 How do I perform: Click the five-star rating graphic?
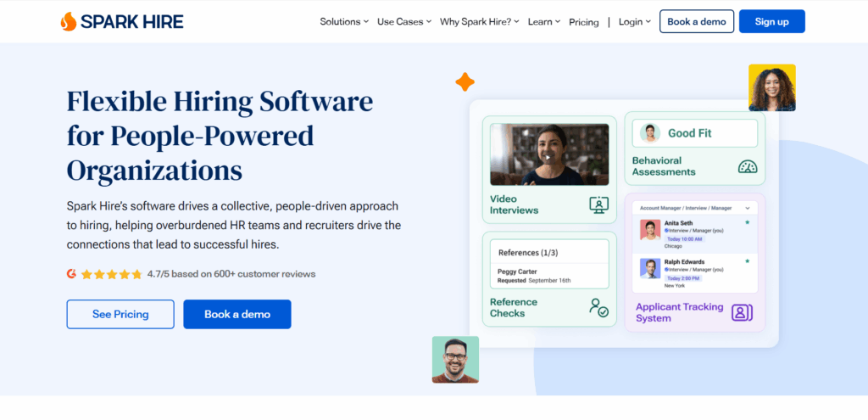click(x=112, y=274)
